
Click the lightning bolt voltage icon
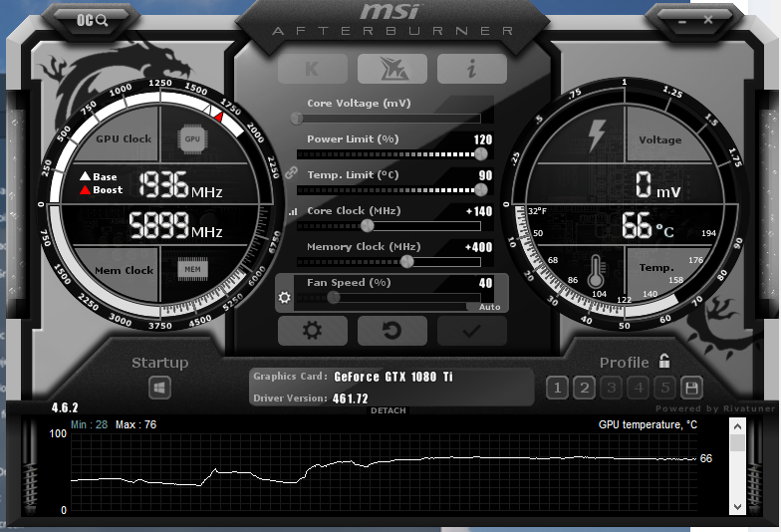point(596,135)
